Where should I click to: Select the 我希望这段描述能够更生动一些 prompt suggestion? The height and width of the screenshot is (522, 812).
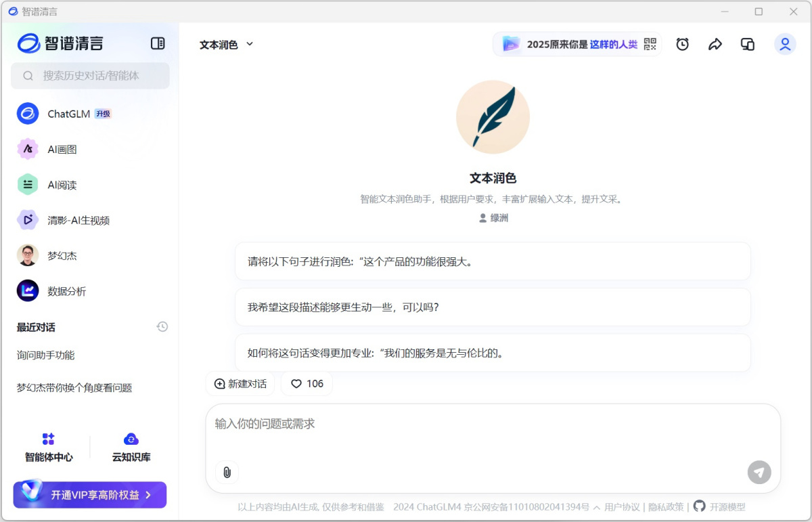[x=493, y=307]
